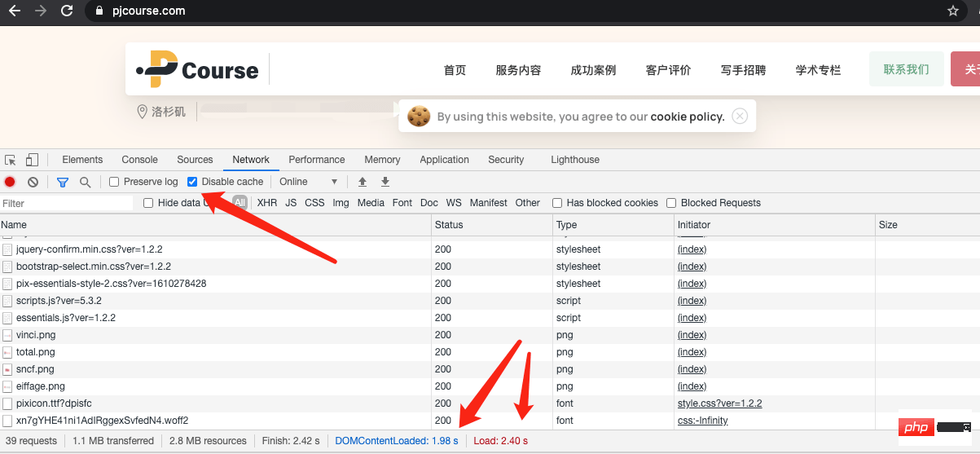Filter requests by JS
This screenshot has width=980, height=454.
pos(291,203)
